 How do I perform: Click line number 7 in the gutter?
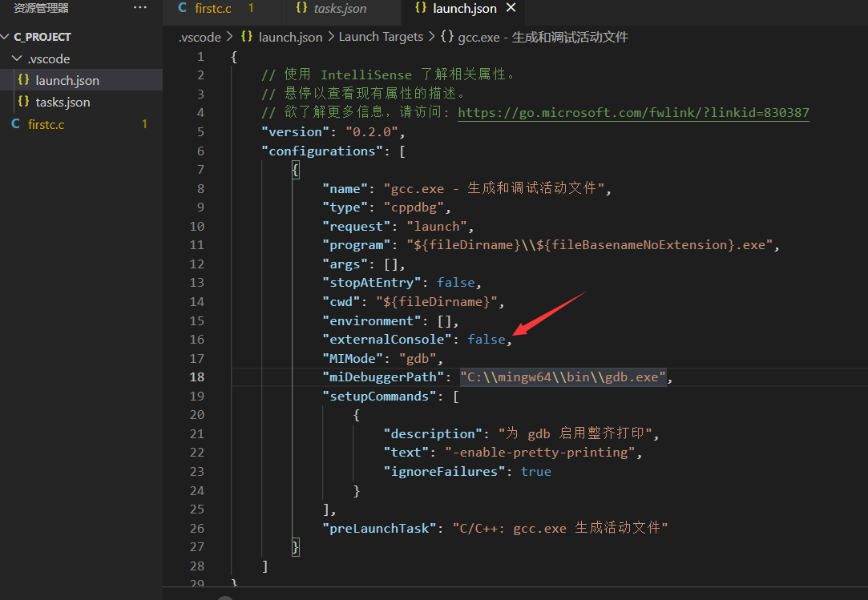[200, 169]
